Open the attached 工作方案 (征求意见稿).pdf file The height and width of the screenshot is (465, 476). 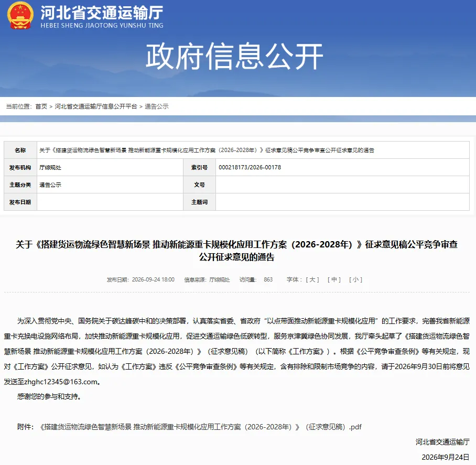click(x=201, y=427)
